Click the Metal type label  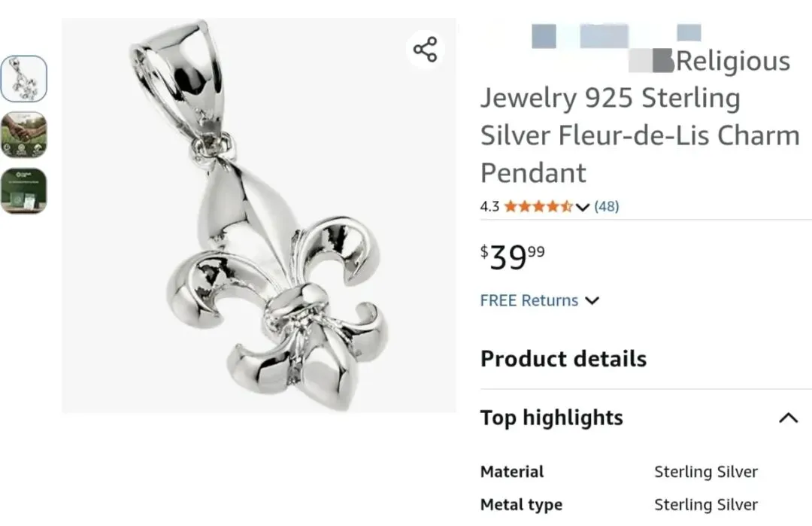pyautogui.click(x=521, y=505)
